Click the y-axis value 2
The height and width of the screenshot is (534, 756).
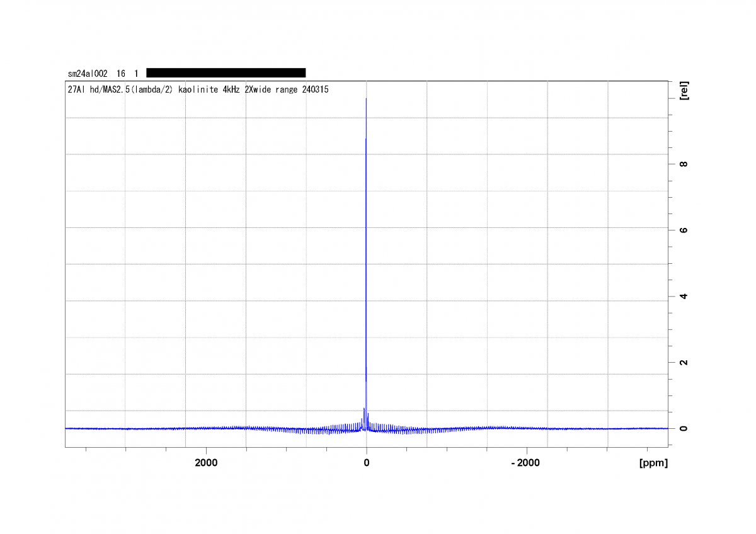click(684, 363)
